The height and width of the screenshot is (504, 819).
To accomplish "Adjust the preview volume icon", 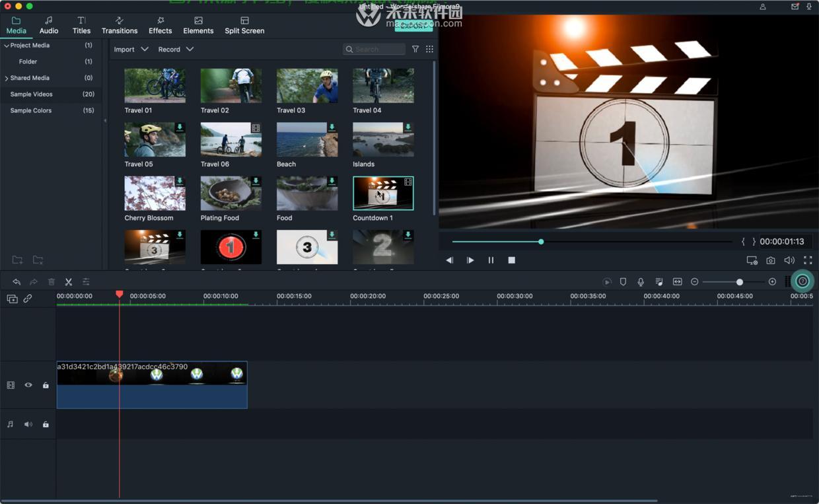I will [789, 260].
